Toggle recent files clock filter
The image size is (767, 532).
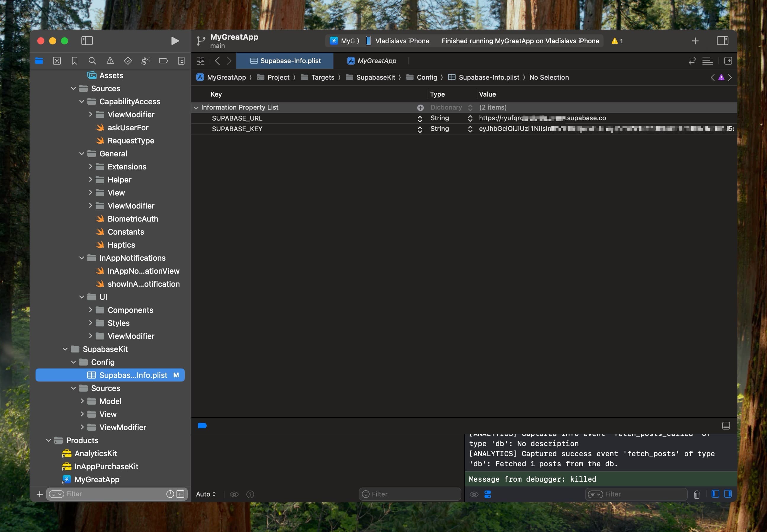coord(170,494)
